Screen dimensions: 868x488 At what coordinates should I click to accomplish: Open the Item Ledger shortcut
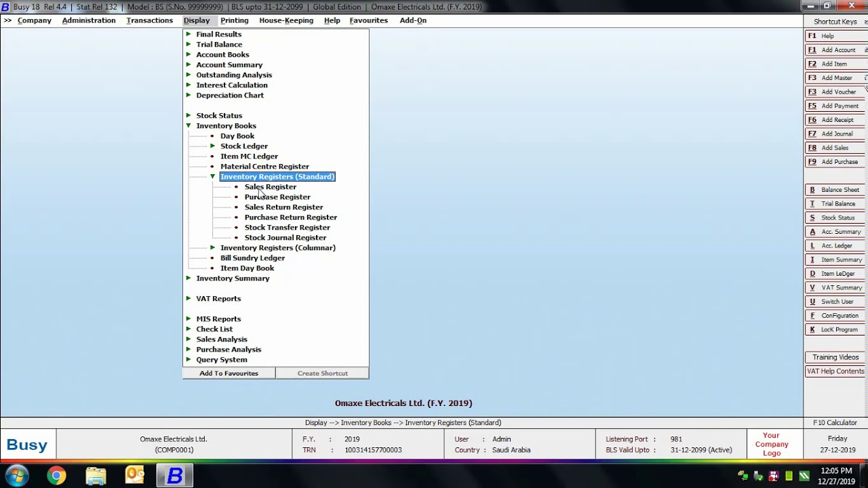tap(835, 274)
